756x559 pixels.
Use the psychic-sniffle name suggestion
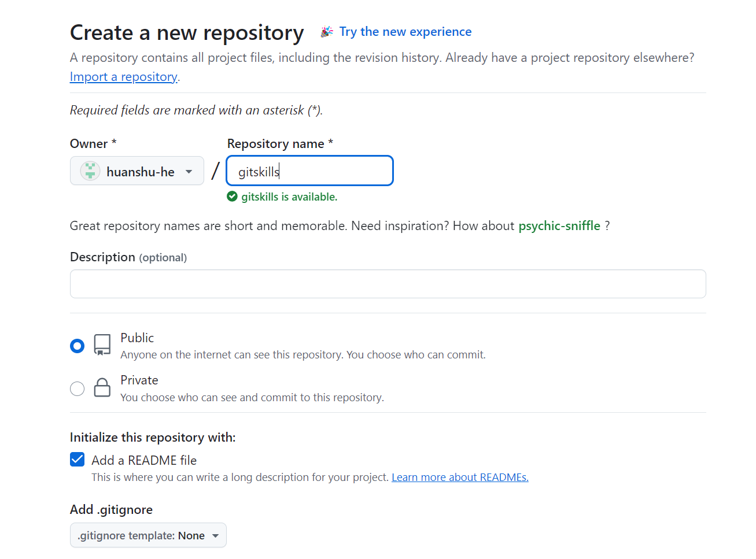click(x=559, y=226)
